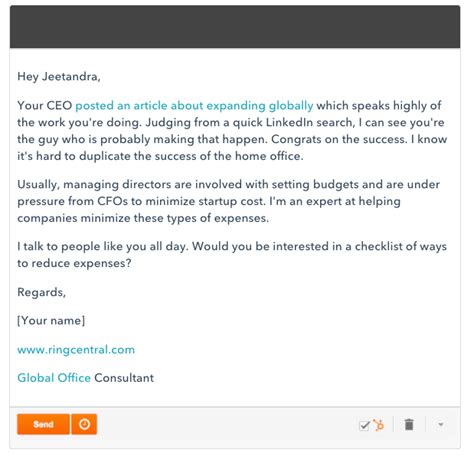The image size is (474, 456).
Task: Place cursor in "Hey Jeetandra," greeting line
Action: (x=59, y=77)
